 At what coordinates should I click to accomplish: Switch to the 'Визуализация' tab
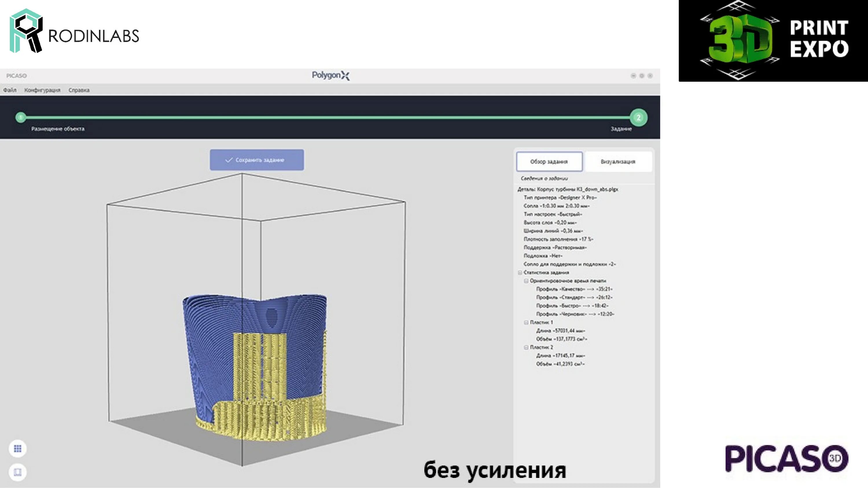(618, 162)
